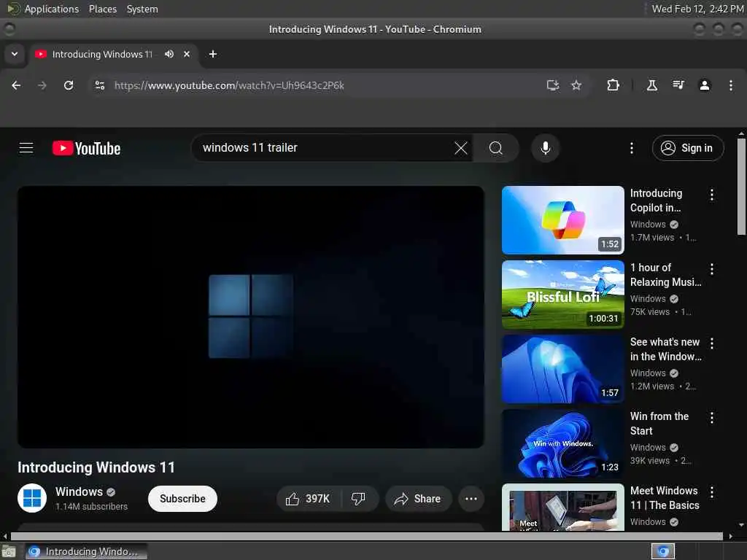The image size is (747, 560).
Task: Open taskbar Introducing Windo... window button
Action: click(86, 551)
